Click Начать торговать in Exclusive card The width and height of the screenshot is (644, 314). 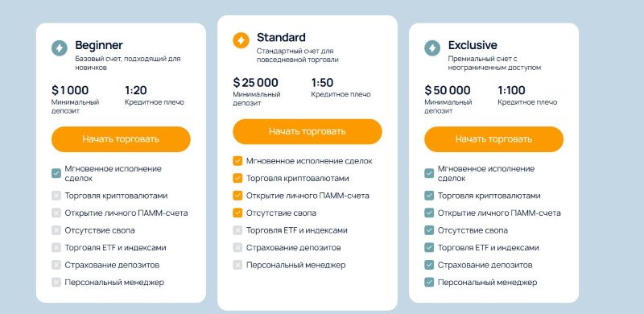pos(493,139)
